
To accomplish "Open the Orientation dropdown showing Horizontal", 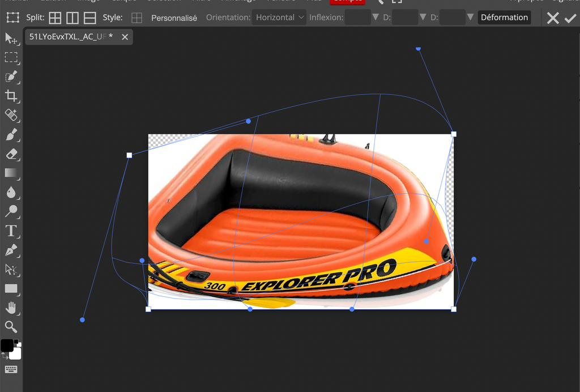I will pos(279,18).
